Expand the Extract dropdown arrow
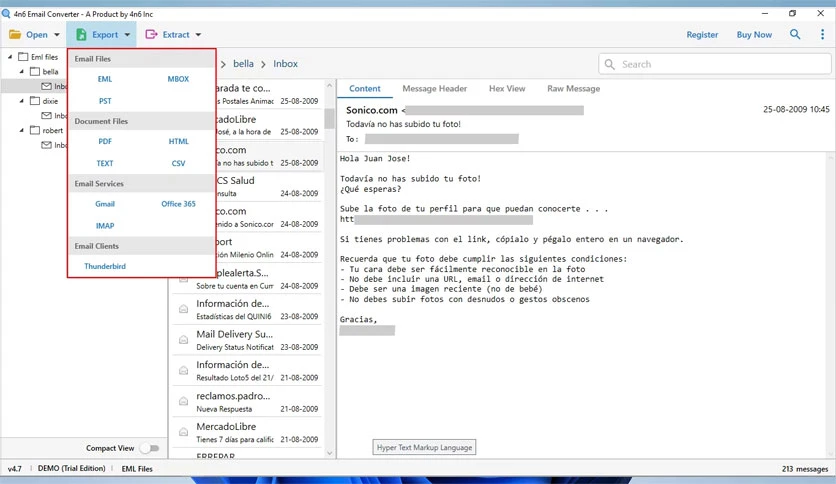 tap(198, 35)
